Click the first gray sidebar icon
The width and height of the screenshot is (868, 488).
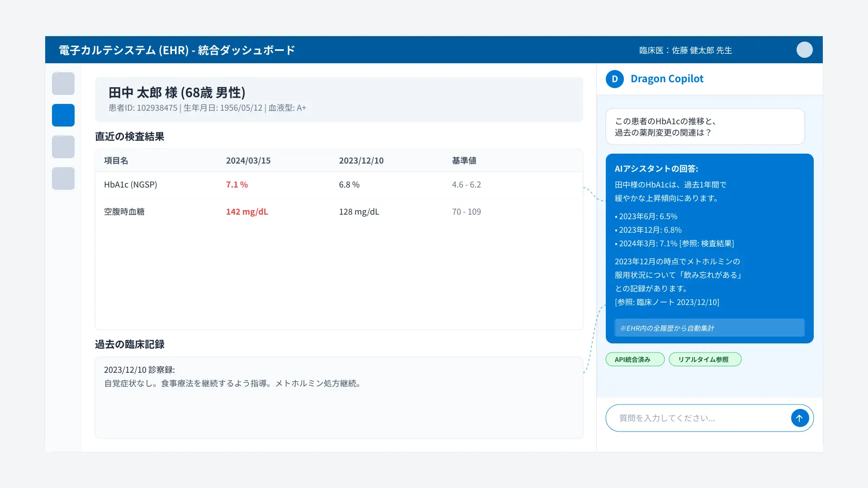tap(63, 84)
